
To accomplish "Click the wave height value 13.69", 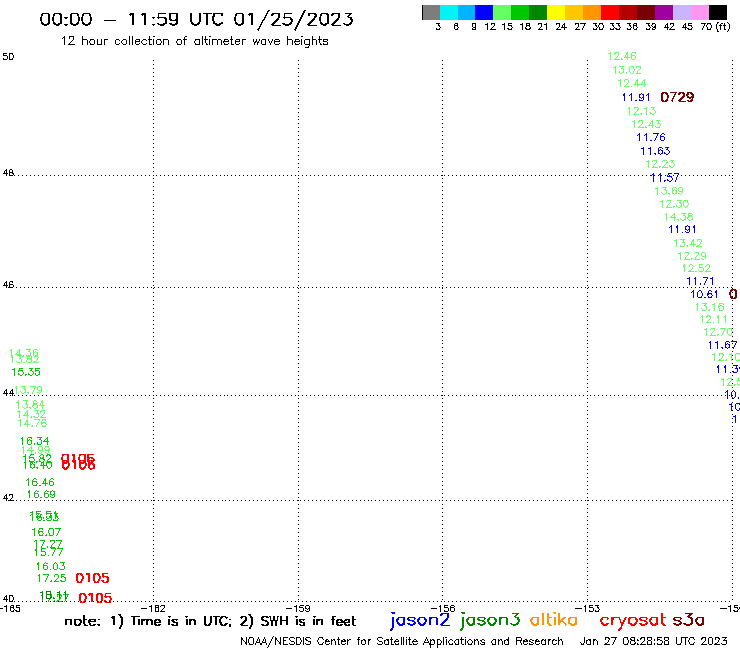I will click(669, 191).
